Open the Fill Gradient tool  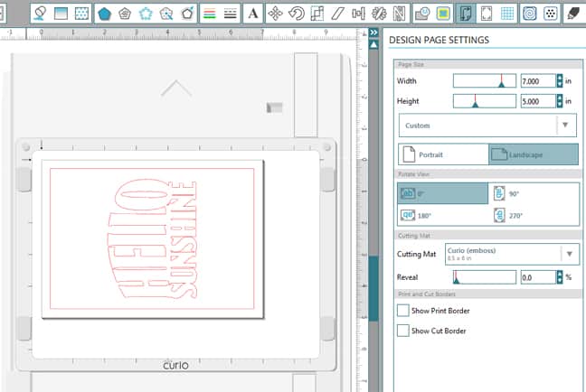(x=61, y=14)
